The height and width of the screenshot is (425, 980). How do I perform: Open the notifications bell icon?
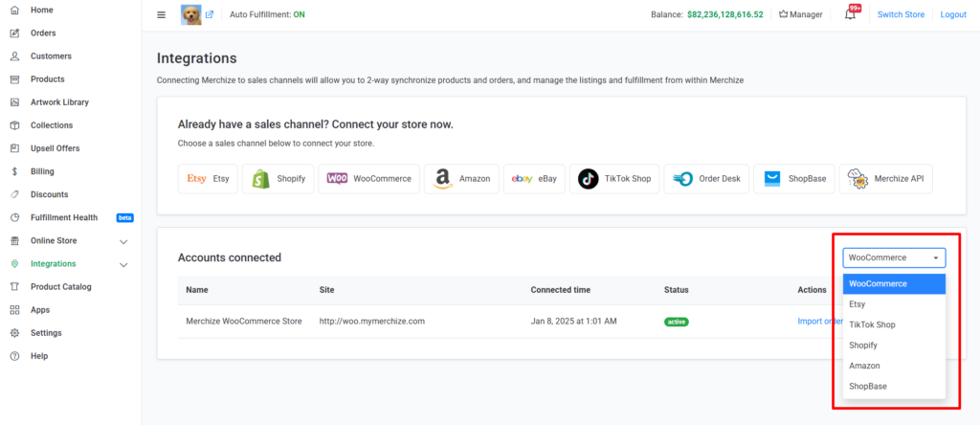pyautogui.click(x=850, y=14)
